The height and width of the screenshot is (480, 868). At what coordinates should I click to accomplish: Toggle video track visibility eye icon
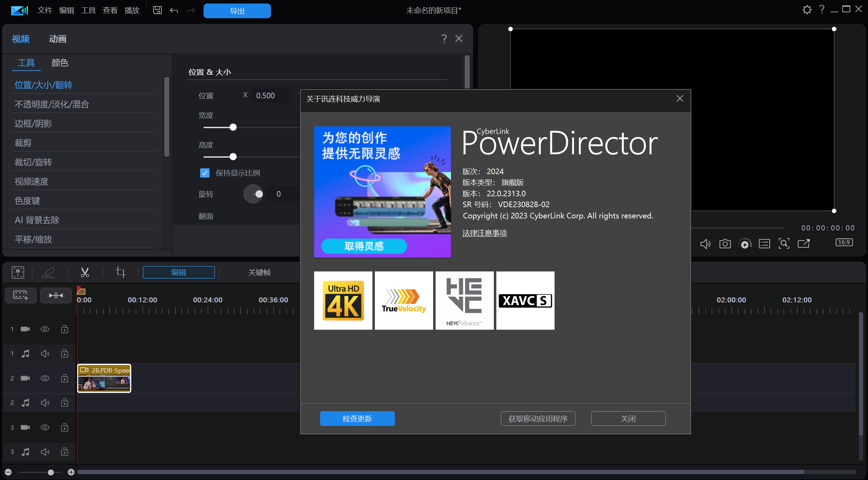pyautogui.click(x=44, y=329)
